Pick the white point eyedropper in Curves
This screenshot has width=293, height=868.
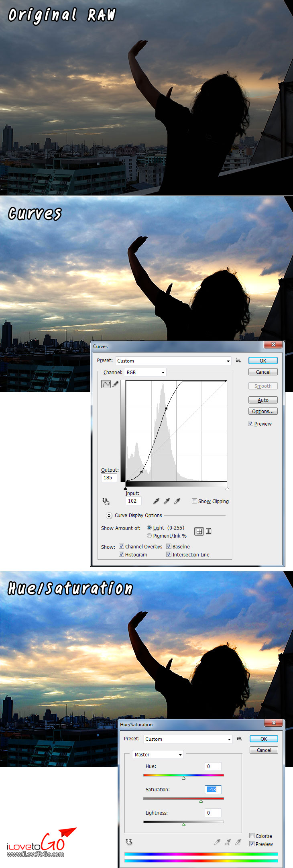point(177,501)
